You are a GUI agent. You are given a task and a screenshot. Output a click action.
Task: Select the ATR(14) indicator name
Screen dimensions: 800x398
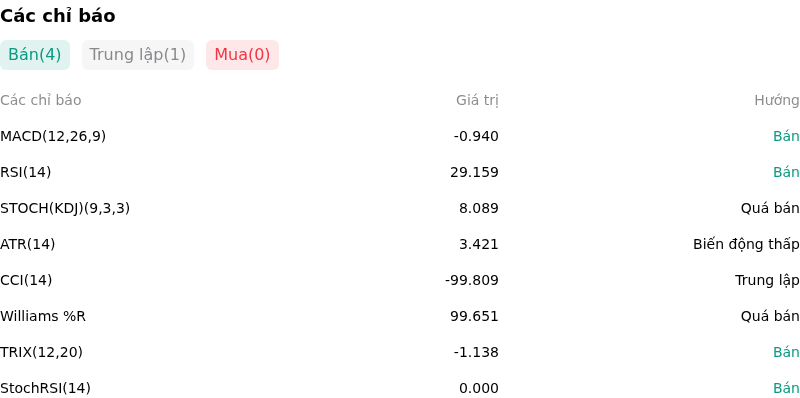point(28,244)
